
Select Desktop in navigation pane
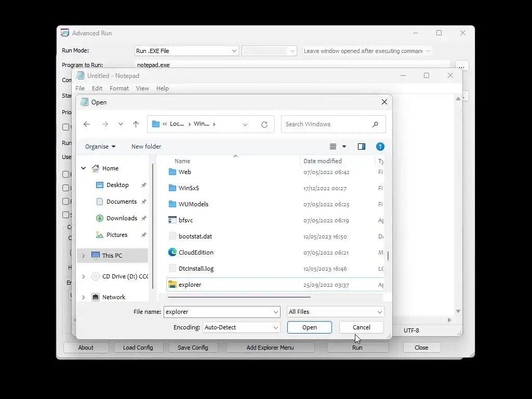(117, 185)
